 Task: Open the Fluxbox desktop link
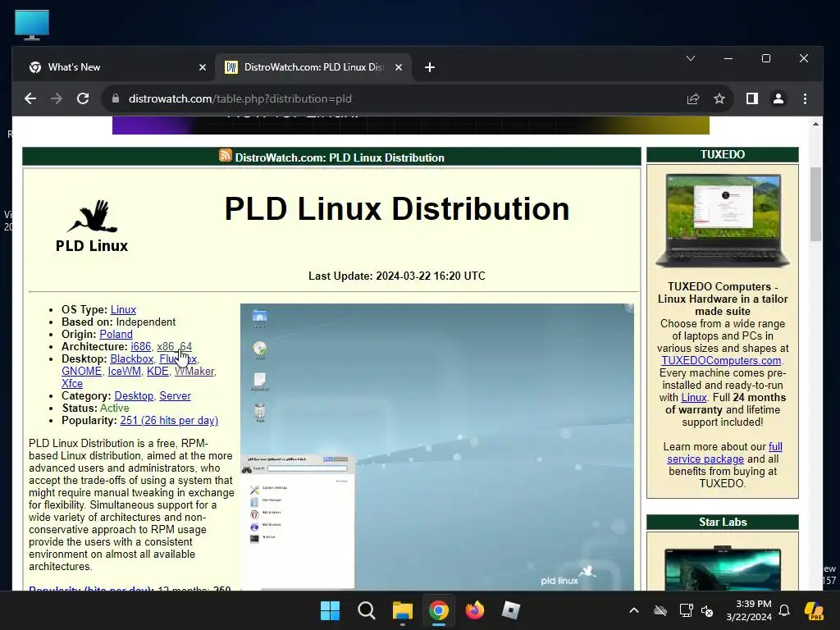tap(178, 359)
